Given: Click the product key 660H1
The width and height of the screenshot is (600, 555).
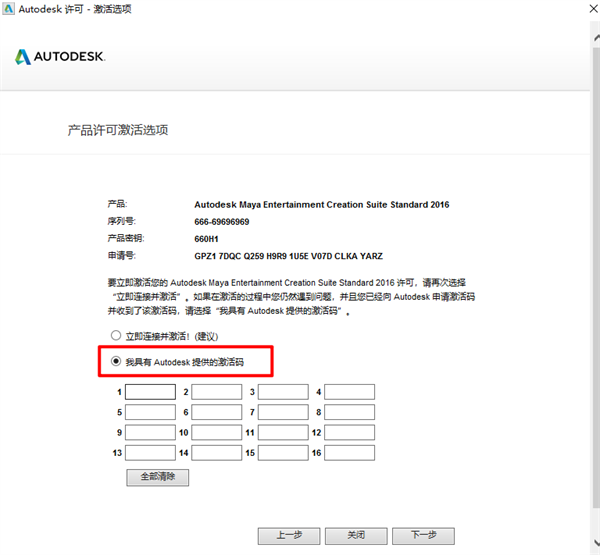Looking at the screenshot, I should coord(206,239).
